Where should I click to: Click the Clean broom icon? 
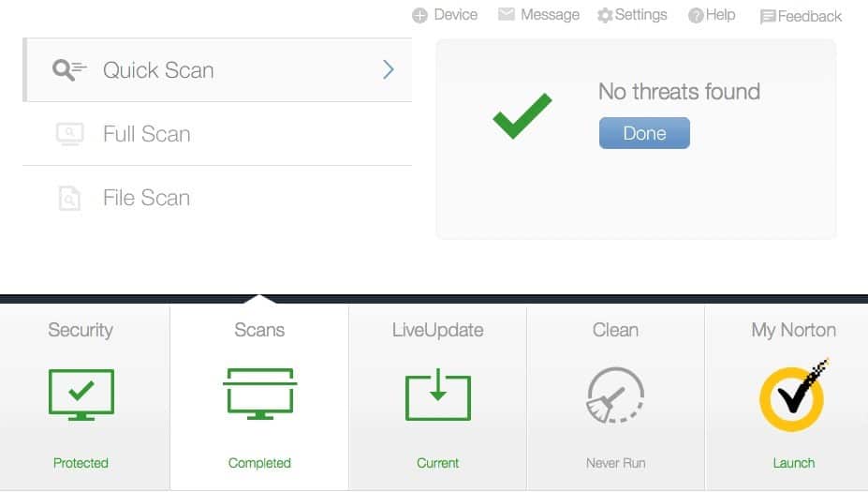coord(615,395)
